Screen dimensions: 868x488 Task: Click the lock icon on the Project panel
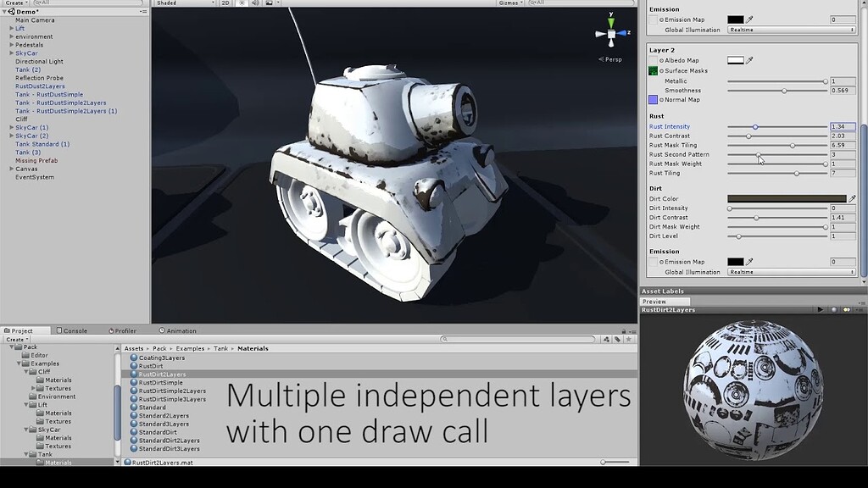(624, 331)
